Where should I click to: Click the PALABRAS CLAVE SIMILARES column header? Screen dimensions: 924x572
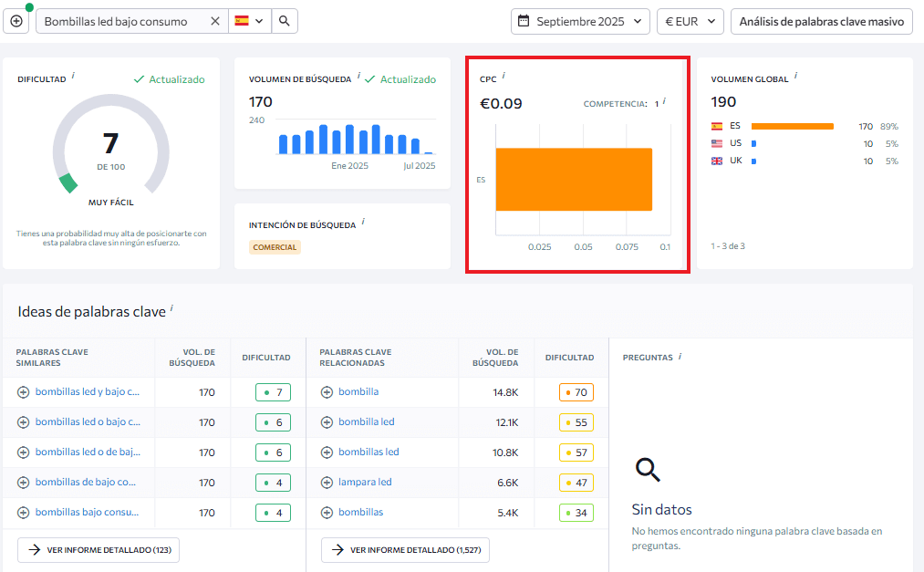52,358
